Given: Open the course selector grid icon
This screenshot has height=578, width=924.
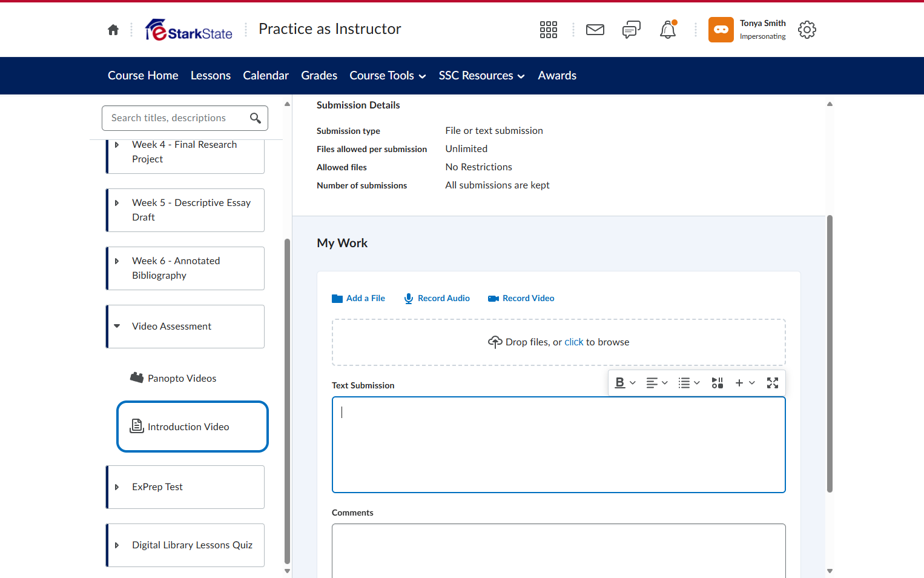Looking at the screenshot, I should pos(549,30).
